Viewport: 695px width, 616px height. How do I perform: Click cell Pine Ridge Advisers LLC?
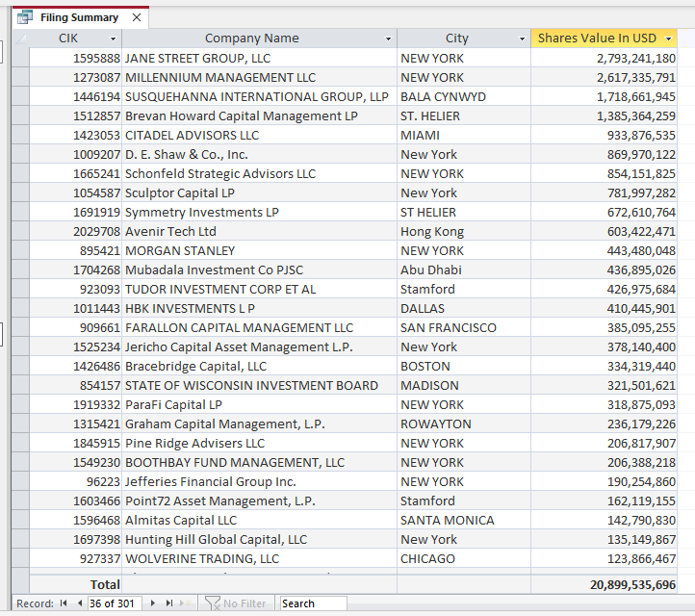coord(259,443)
